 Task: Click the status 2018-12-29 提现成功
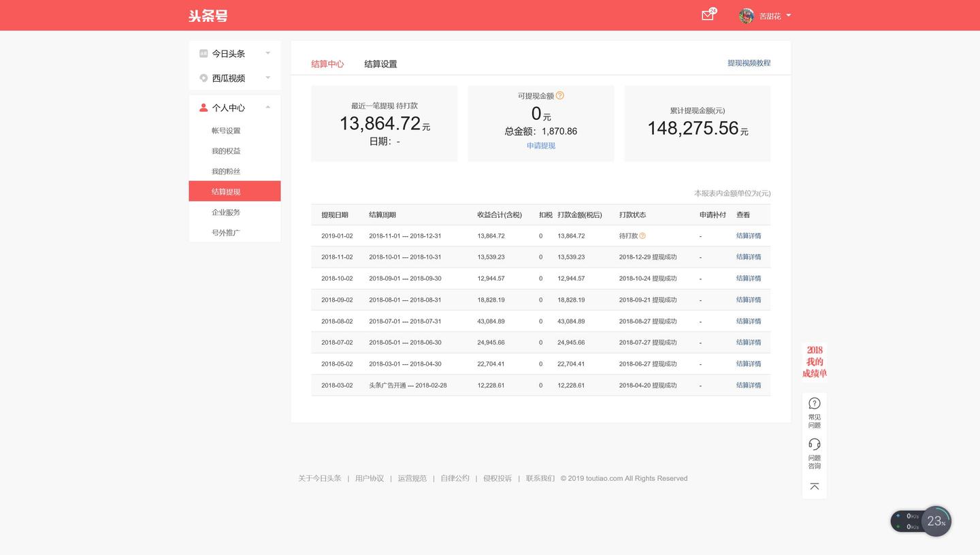[x=648, y=257]
